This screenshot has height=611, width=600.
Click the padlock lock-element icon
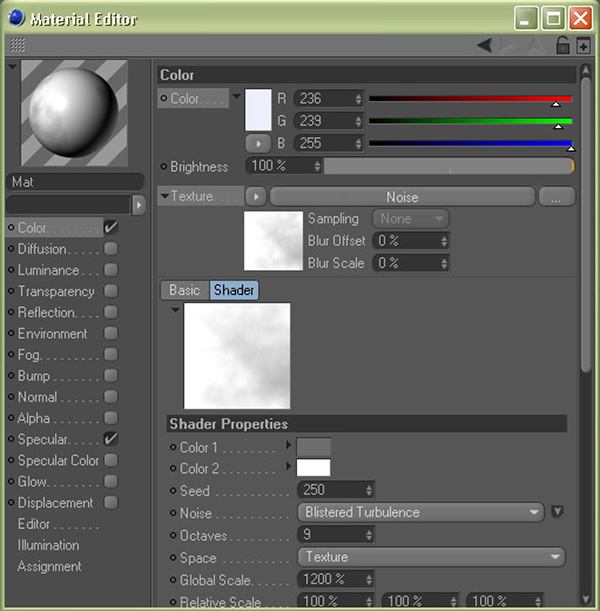[x=563, y=45]
